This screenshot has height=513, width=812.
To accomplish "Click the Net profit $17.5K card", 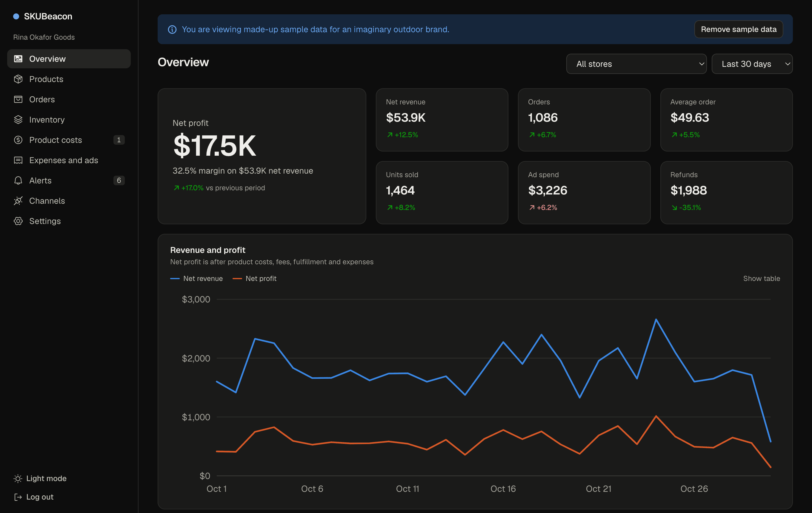I will click(262, 156).
